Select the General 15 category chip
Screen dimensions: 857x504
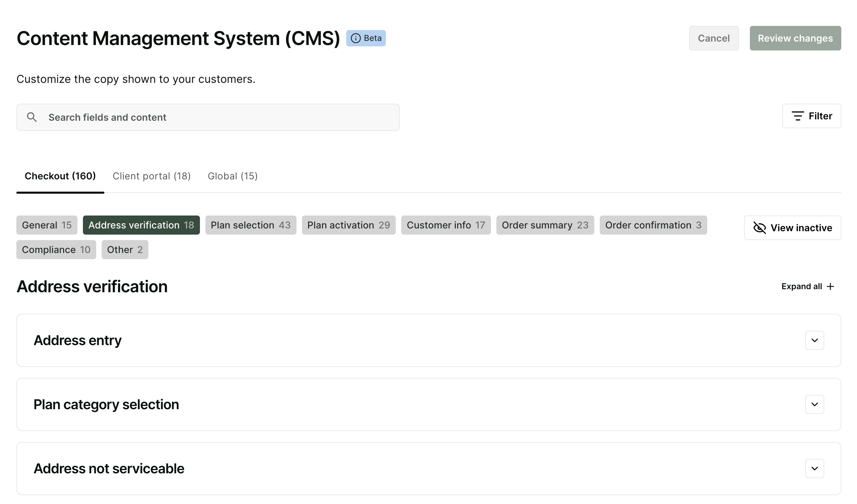click(47, 225)
